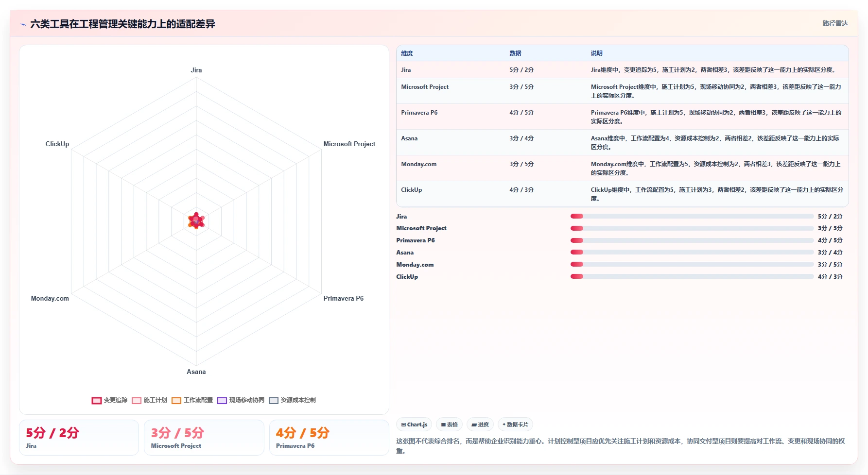Viewport: 868px width, 475px height.
Task: Click the 说明 column header
Action: coord(596,53)
